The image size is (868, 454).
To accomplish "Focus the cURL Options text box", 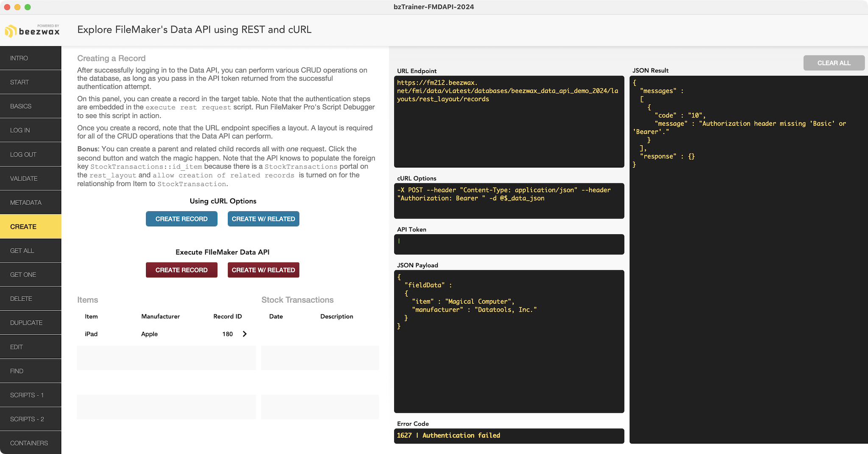I will pos(509,201).
